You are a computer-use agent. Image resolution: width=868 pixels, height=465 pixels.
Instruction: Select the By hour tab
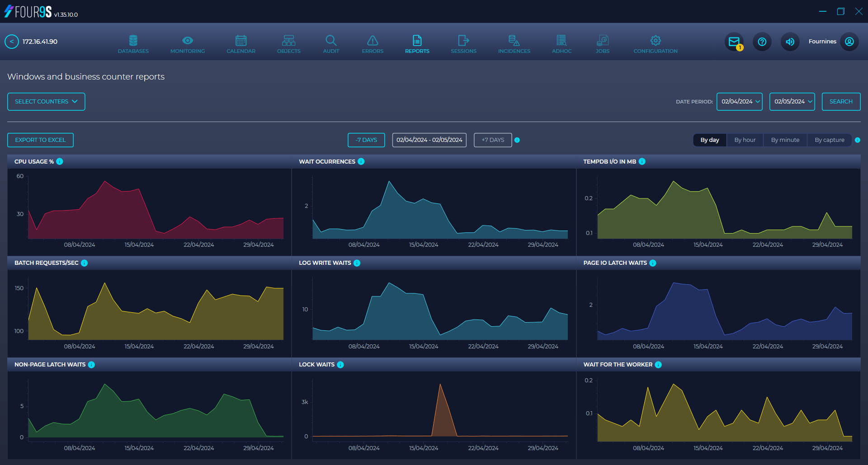pos(745,140)
